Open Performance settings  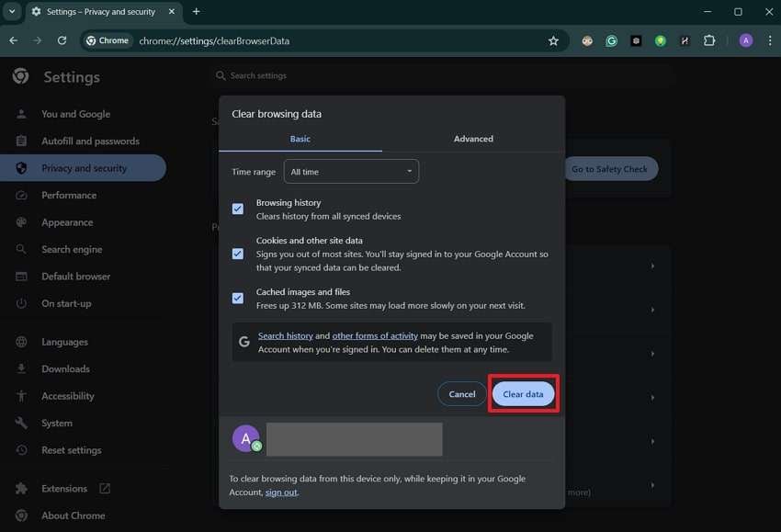69,196
